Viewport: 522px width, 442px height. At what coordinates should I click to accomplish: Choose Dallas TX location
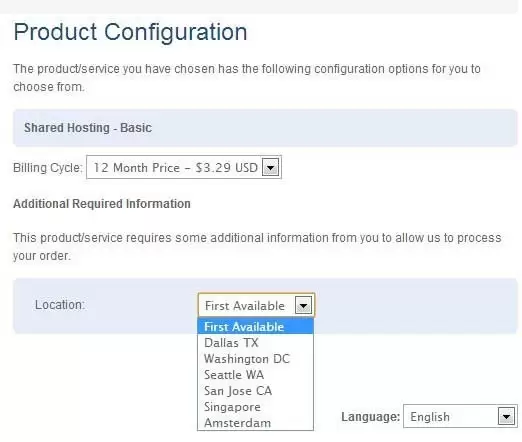coord(255,343)
